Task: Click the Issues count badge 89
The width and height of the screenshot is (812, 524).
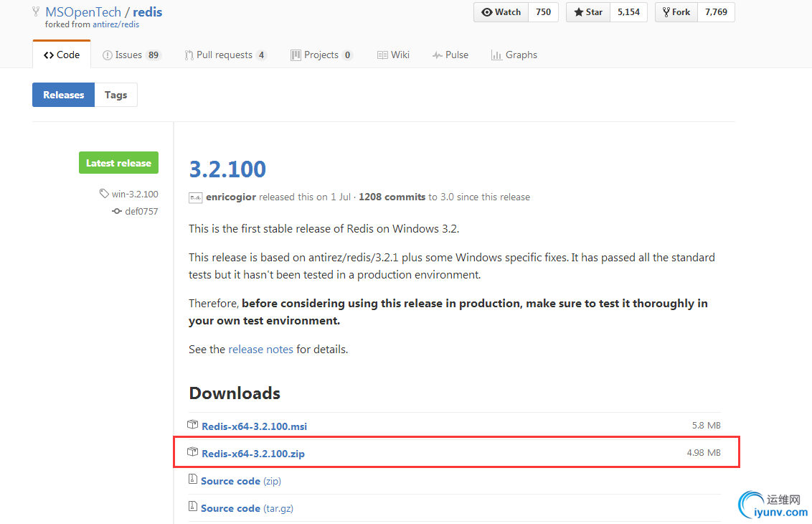Action: click(x=154, y=55)
